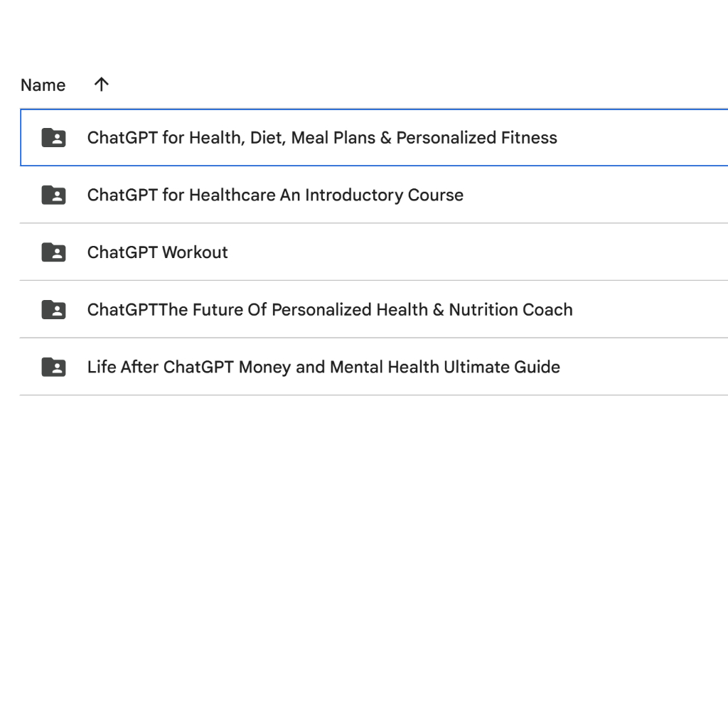Select the folder icon next to Personalized Fitness folder
The width and height of the screenshot is (728, 728).
point(53,138)
